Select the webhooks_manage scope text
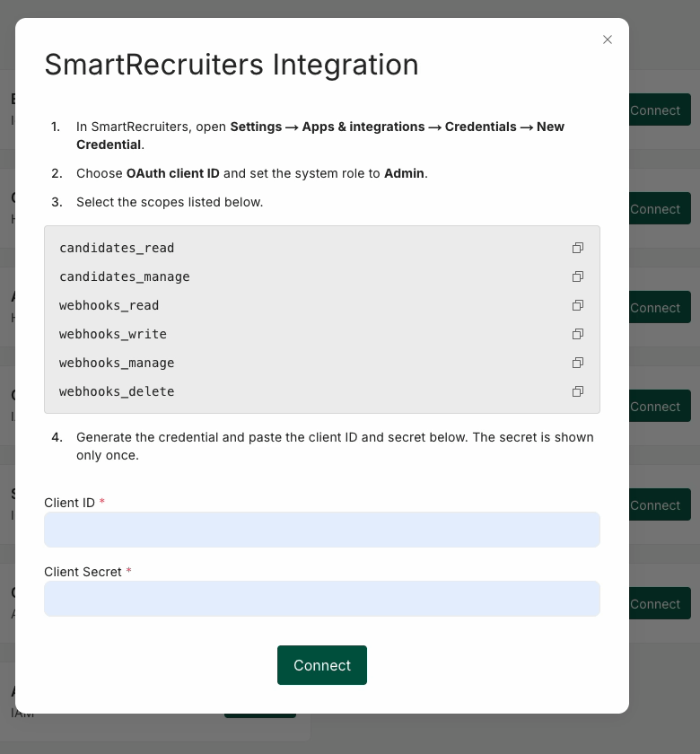The image size is (700, 754). 117,363
